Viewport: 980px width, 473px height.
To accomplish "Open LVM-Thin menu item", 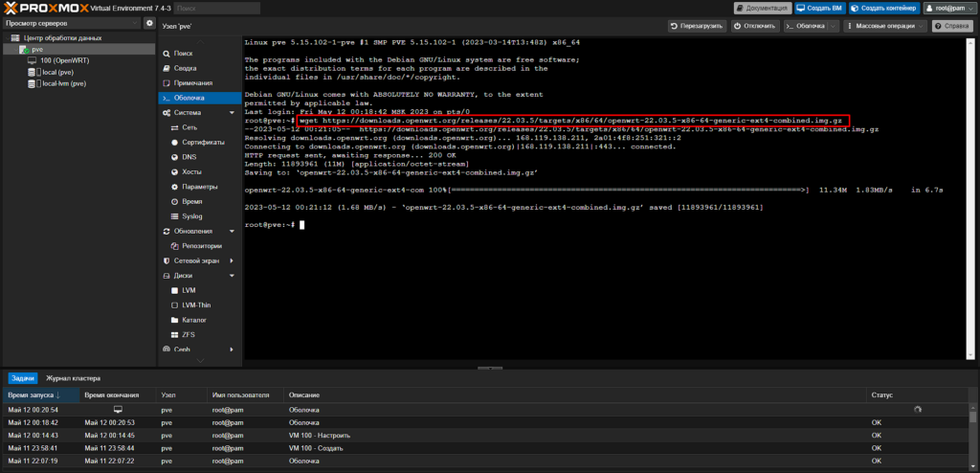I will point(196,305).
